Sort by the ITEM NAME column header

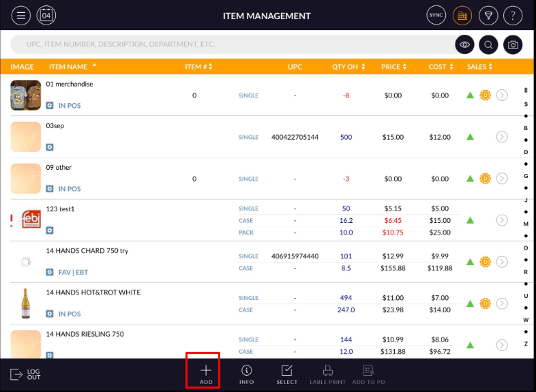point(72,67)
